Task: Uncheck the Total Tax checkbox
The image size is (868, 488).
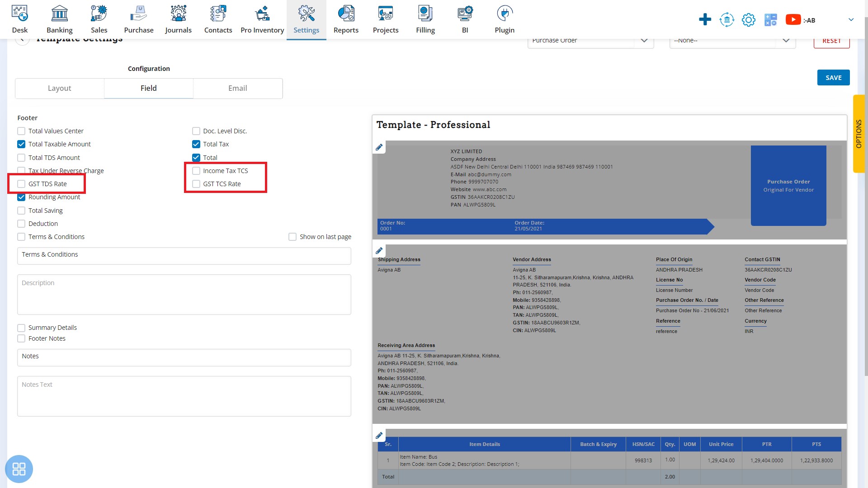Action: point(196,144)
